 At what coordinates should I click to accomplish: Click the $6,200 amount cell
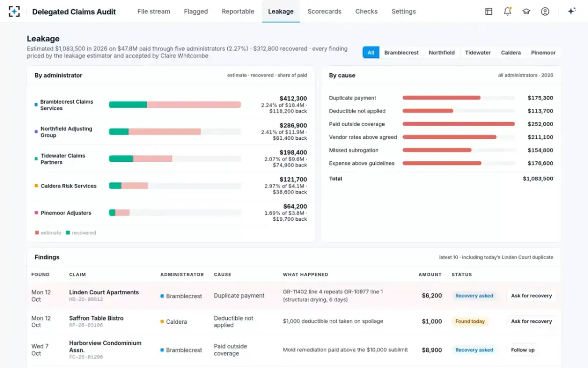pos(432,296)
